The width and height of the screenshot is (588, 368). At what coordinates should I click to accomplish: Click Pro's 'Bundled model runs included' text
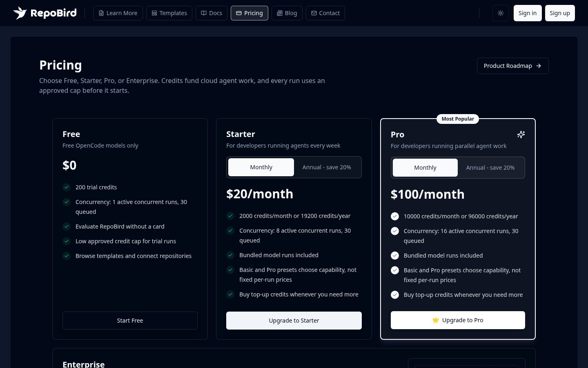(443, 256)
